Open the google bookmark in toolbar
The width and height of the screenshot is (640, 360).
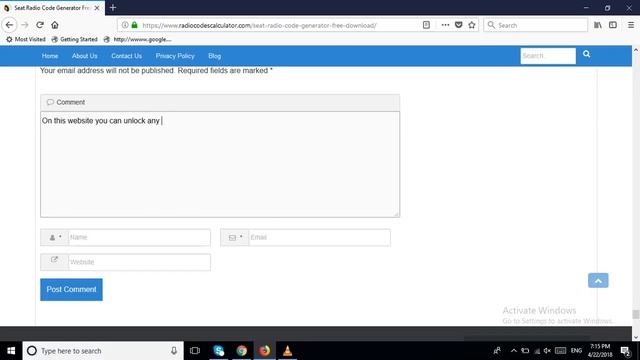click(138, 39)
